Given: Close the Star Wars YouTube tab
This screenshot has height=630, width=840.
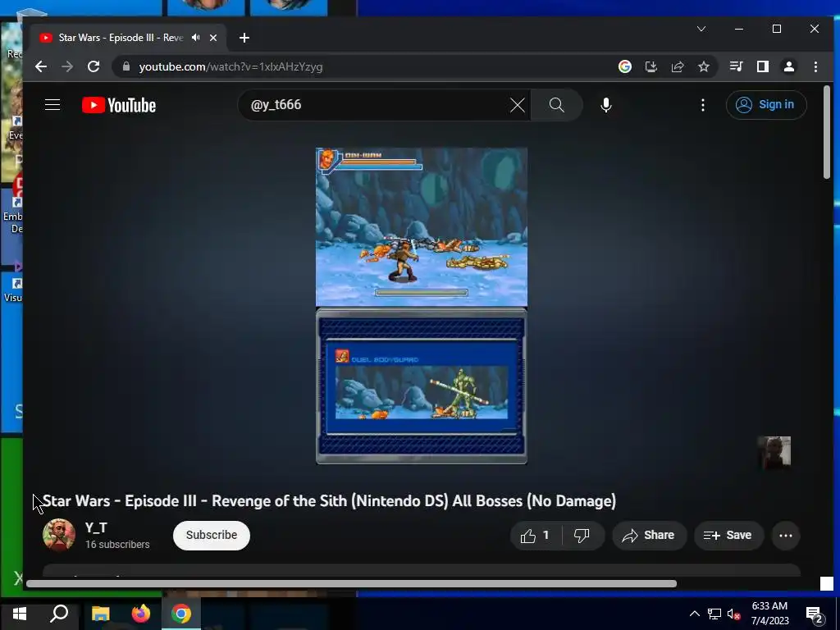Looking at the screenshot, I should [213, 38].
